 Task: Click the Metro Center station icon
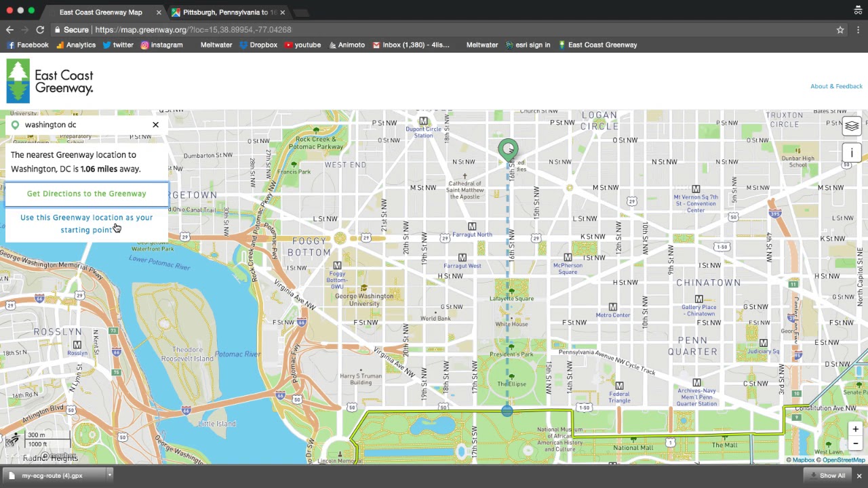(613, 306)
